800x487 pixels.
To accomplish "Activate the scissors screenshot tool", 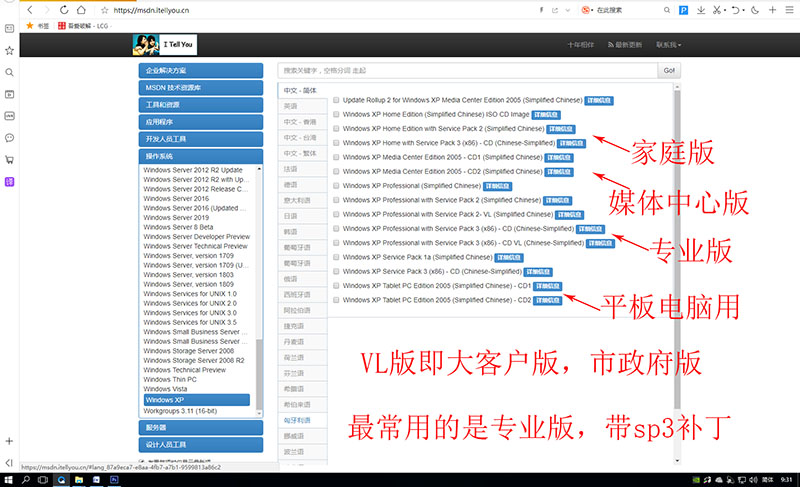I will 717,10.
